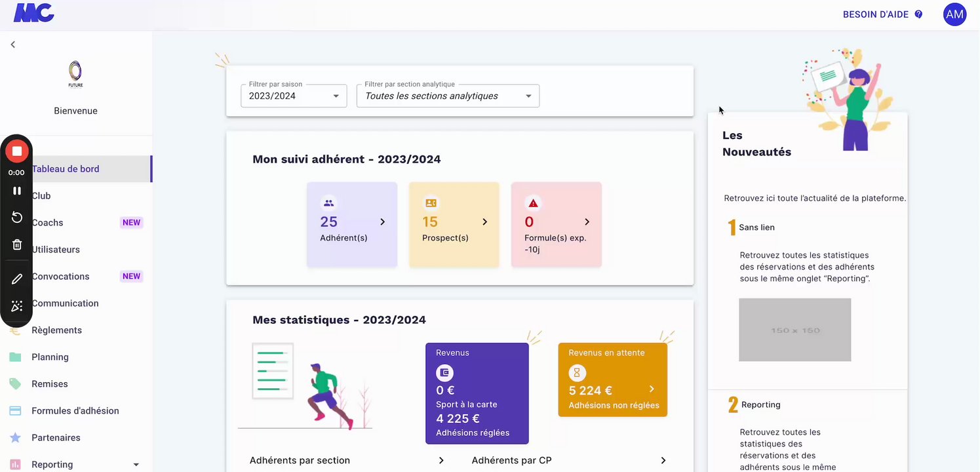Delete the recording with the trash icon
The height and width of the screenshot is (472, 980).
[17, 245]
